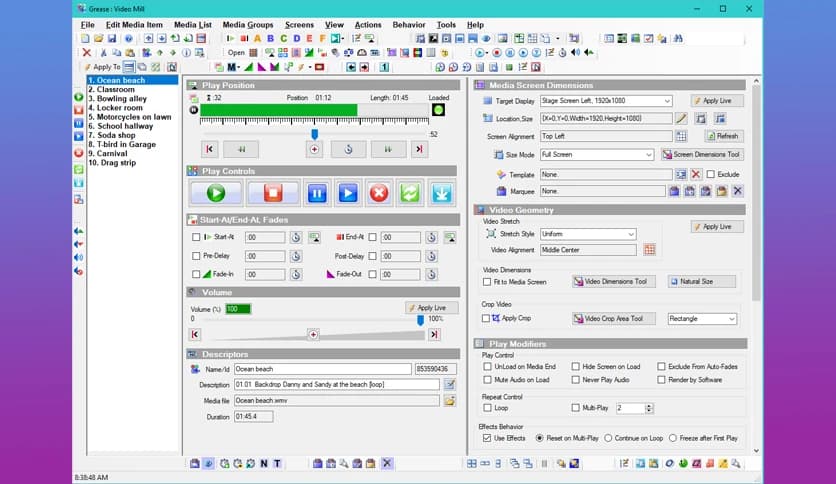Click the grid icon beside Video Alignment

[649, 249]
